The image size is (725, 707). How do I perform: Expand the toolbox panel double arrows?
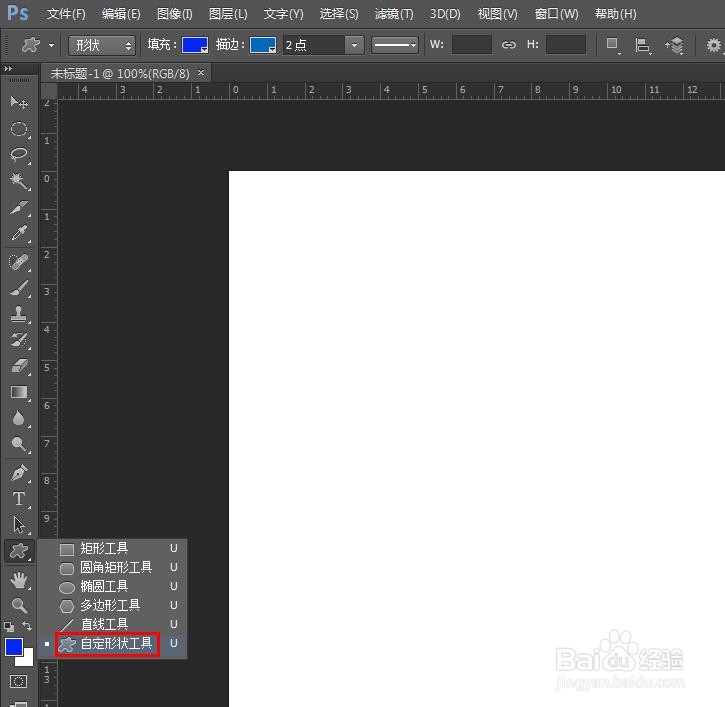coord(8,68)
